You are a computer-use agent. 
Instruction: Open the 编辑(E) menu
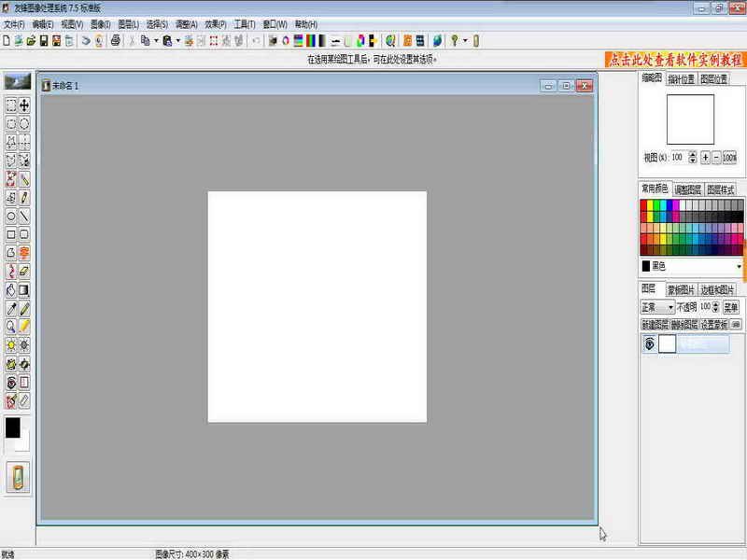tap(43, 24)
